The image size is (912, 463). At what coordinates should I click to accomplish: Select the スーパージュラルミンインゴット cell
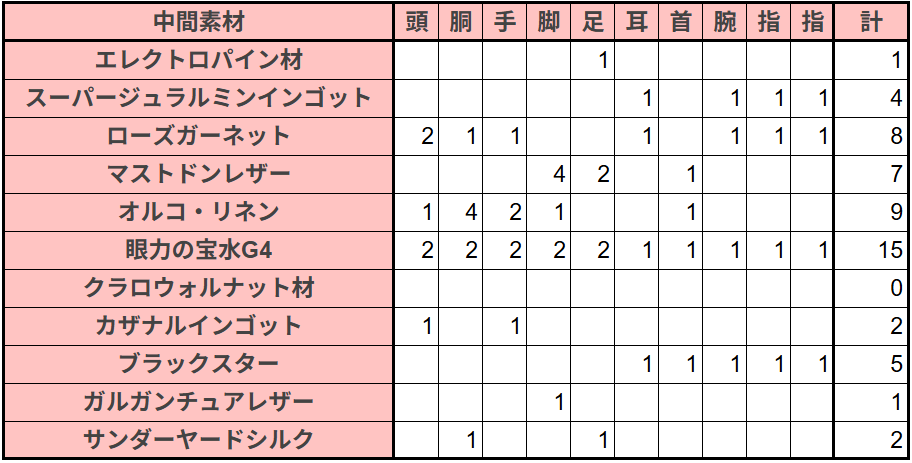[198, 98]
